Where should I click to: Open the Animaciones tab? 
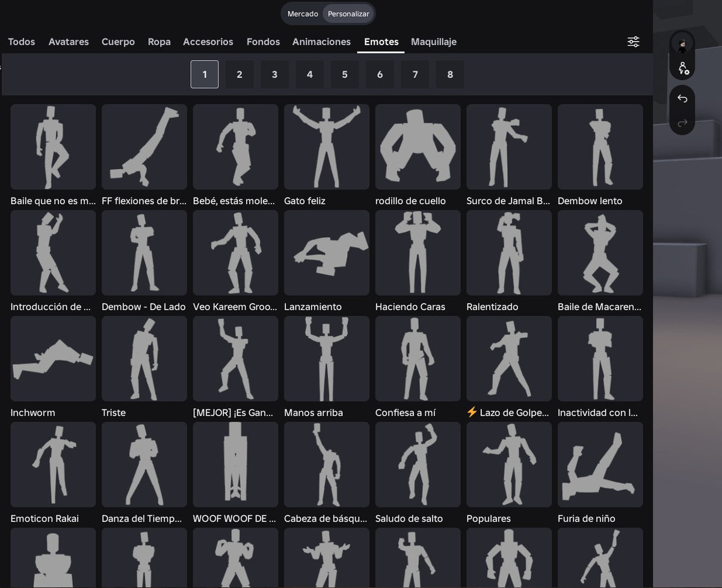click(x=321, y=42)
